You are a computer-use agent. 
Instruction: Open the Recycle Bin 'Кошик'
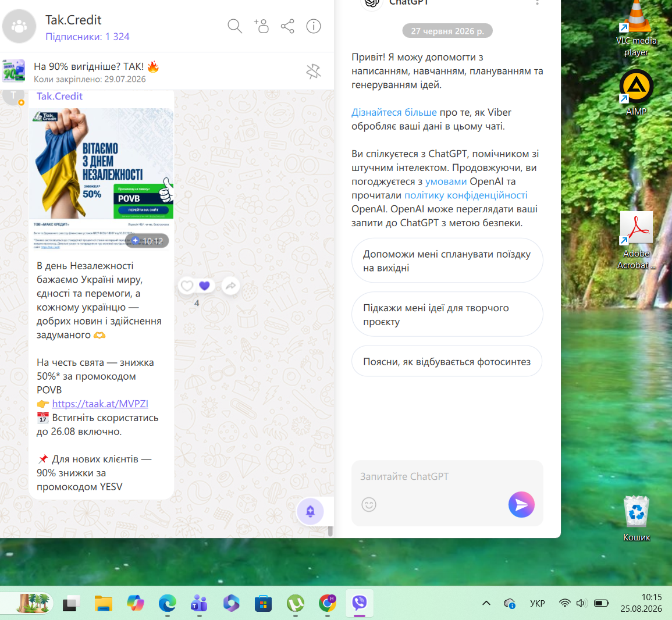coord(637,518)
